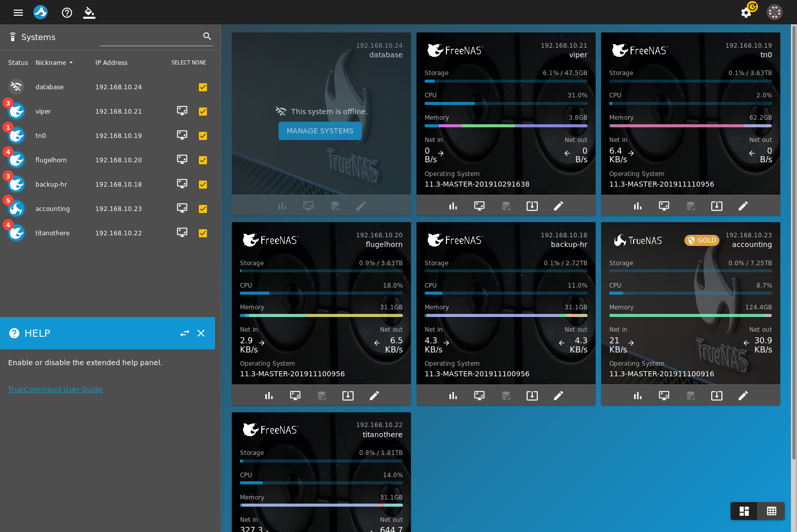Viewport: 797px width, 532px height.
Task: Open the flugelhorn card statistics chart icon
Action: click(269, 396)
